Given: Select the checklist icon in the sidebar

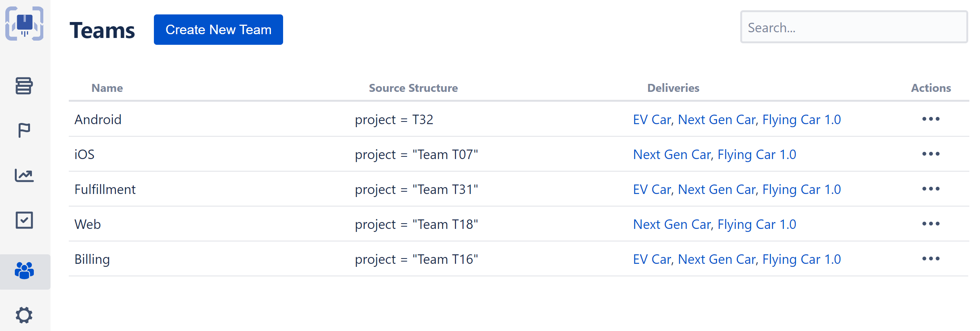Looking at the screenshot, I should (24, 220).
